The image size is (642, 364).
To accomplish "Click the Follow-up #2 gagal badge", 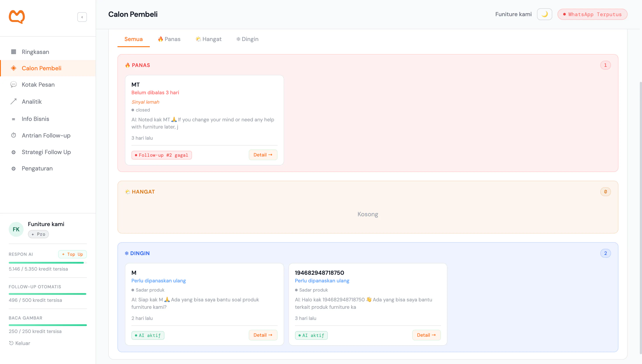I will (x=162, y=155).
